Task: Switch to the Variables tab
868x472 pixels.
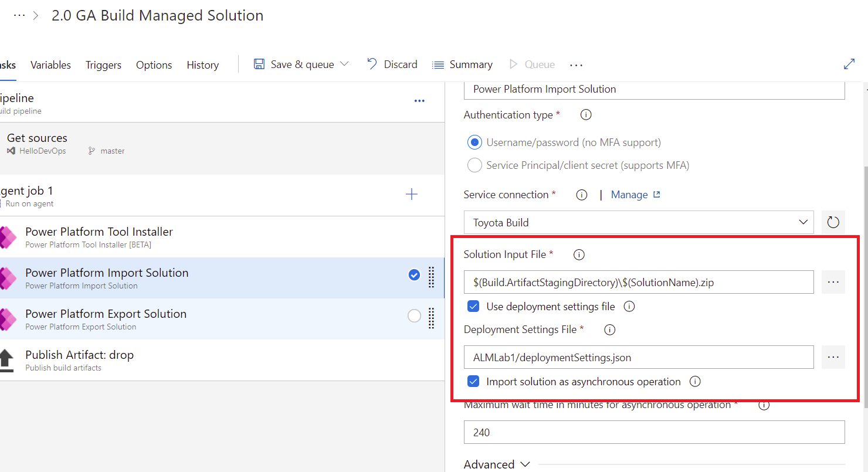Action: tap(50, 65)
